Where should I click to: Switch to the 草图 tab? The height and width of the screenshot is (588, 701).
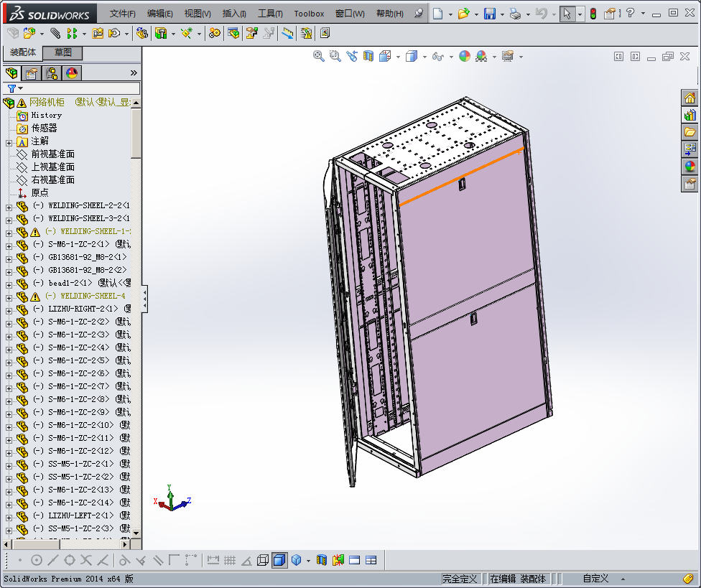click(62, 52)
